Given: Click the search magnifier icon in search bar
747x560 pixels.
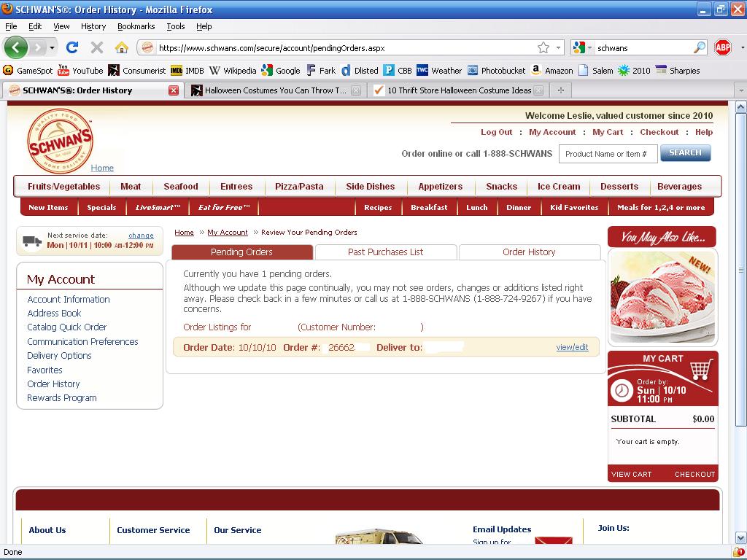Looking at the screenshot, I should pyautogui.click(x=700, y=47).
